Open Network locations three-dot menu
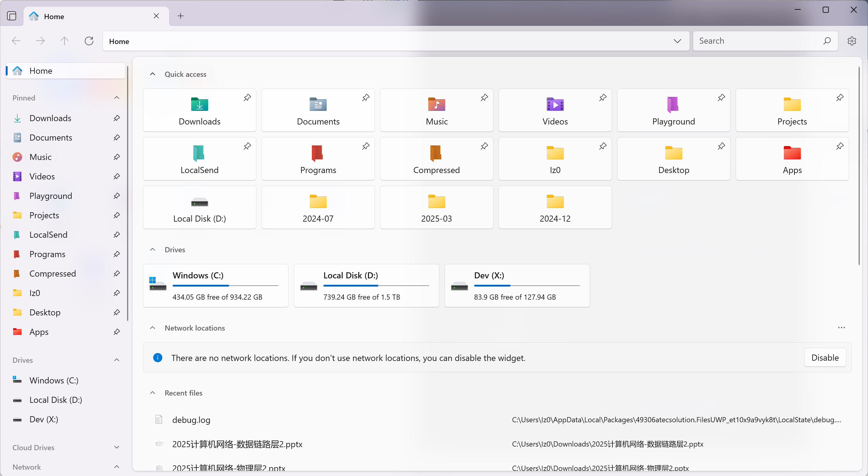The image size is (868, 476). 841,328
